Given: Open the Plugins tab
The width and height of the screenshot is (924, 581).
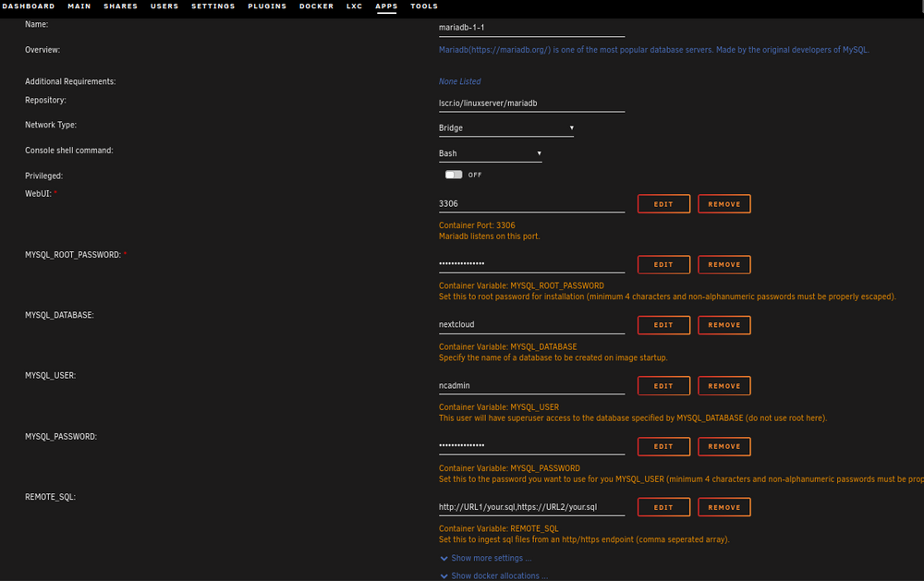Looking at the screenshot, I should tap(267, 6).
